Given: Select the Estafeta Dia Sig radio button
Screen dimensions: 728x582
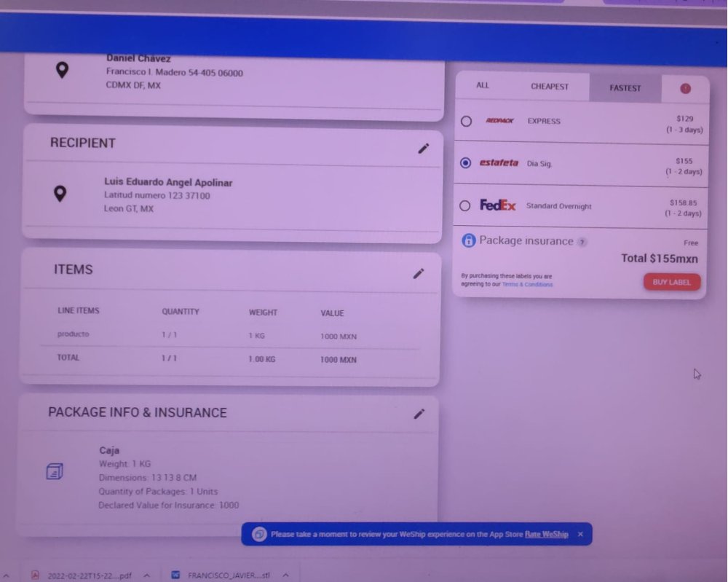Looking at the screenshot, I should [465, 163].
